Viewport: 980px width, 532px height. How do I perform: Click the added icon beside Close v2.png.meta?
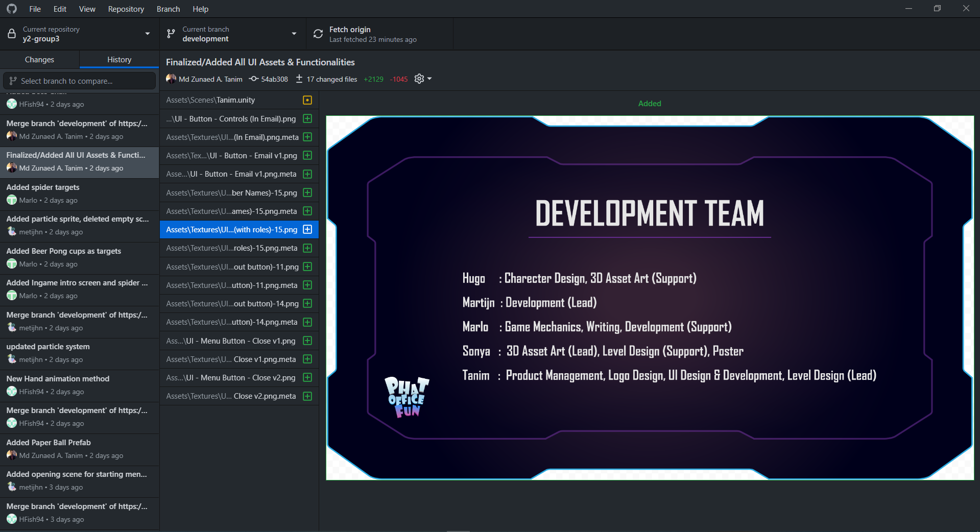307,396
